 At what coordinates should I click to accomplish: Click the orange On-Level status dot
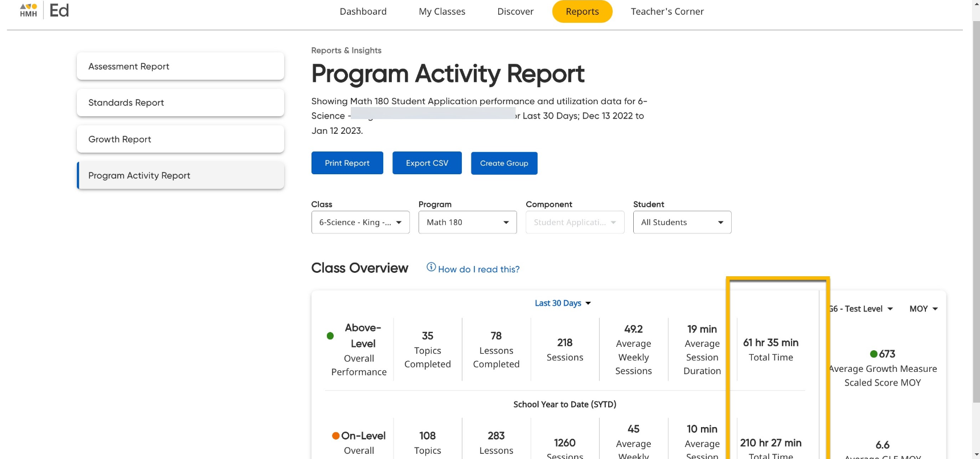pos(336,436)
